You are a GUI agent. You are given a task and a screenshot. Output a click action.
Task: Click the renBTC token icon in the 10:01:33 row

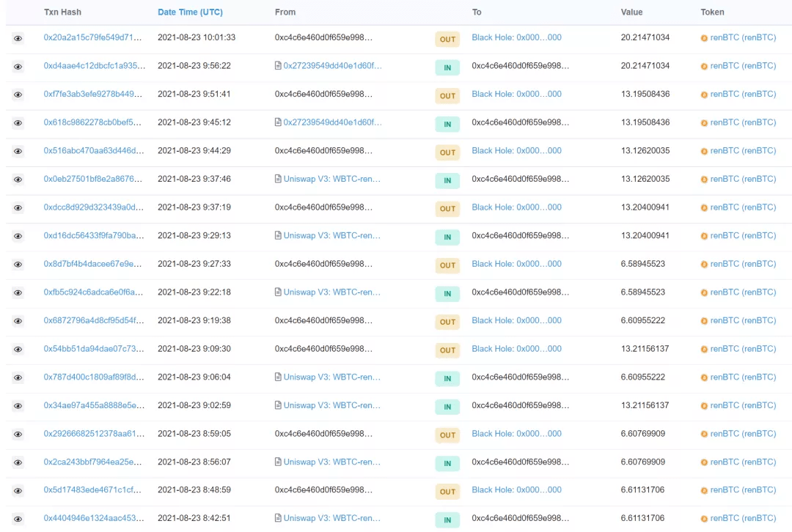click(x=704, y=38)
